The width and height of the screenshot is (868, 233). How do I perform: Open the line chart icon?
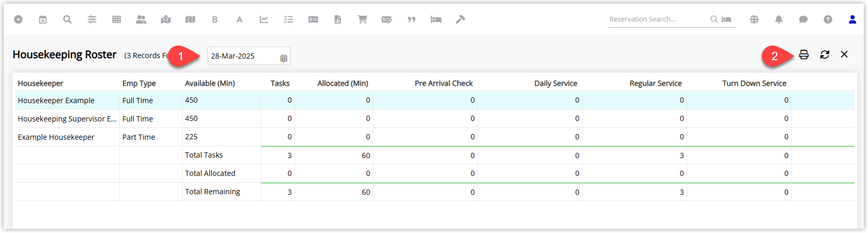264,19
